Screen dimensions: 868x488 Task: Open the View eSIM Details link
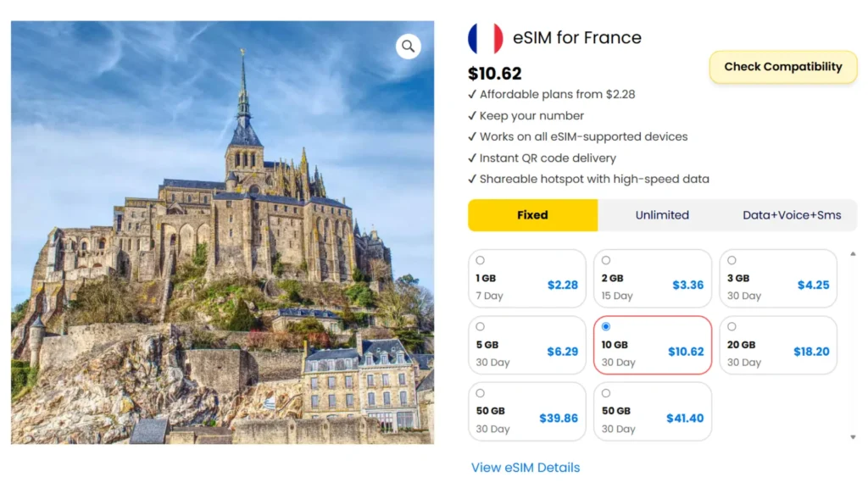[x=526, y=468]
